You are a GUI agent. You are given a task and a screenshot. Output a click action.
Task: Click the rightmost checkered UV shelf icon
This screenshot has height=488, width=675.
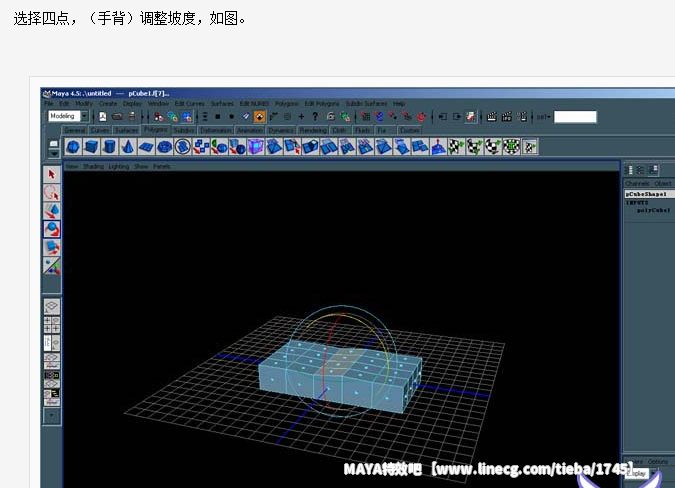[x=530, y=147]
